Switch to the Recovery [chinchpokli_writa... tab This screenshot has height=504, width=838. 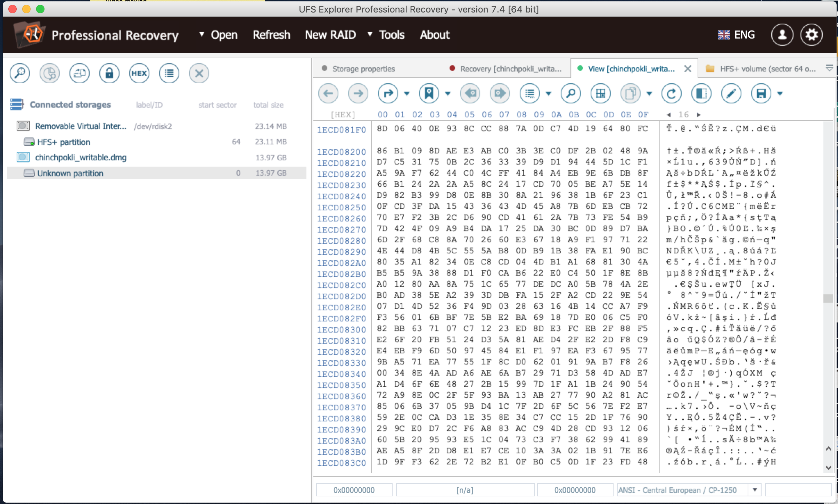click(x=506, y=69)
